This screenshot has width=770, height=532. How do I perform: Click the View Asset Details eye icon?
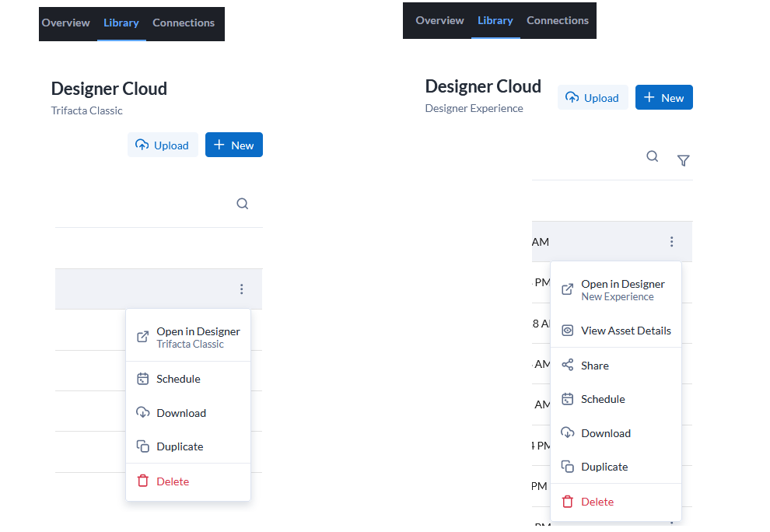(x=566, y=330)
